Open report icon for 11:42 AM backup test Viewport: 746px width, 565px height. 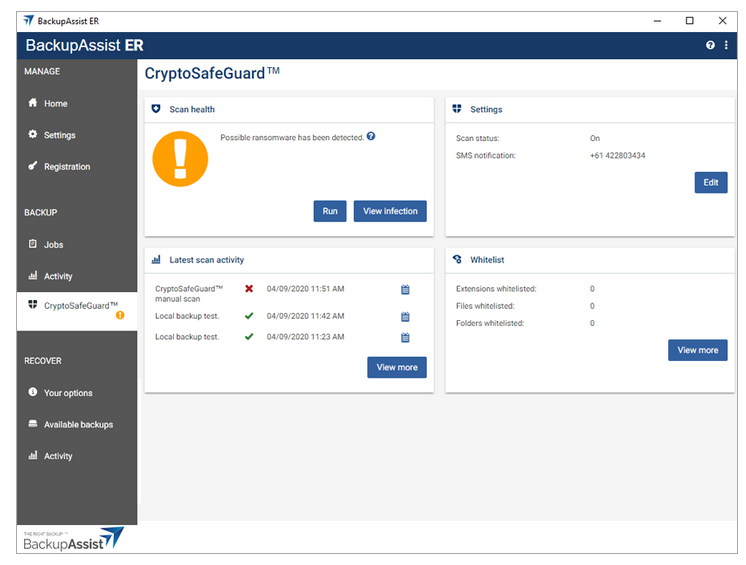(x=405, y=317)
